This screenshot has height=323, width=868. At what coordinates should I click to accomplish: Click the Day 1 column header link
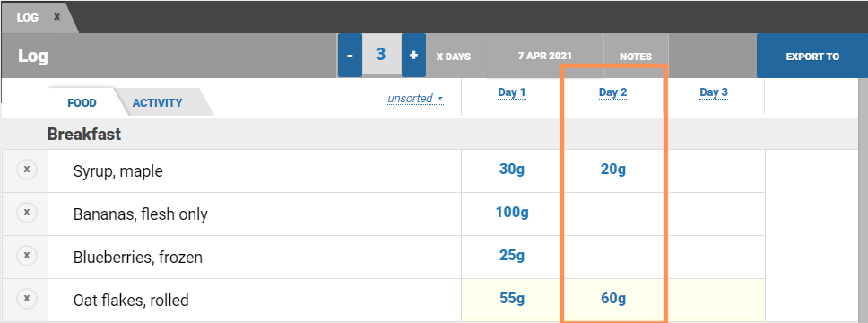click(512, 92)
